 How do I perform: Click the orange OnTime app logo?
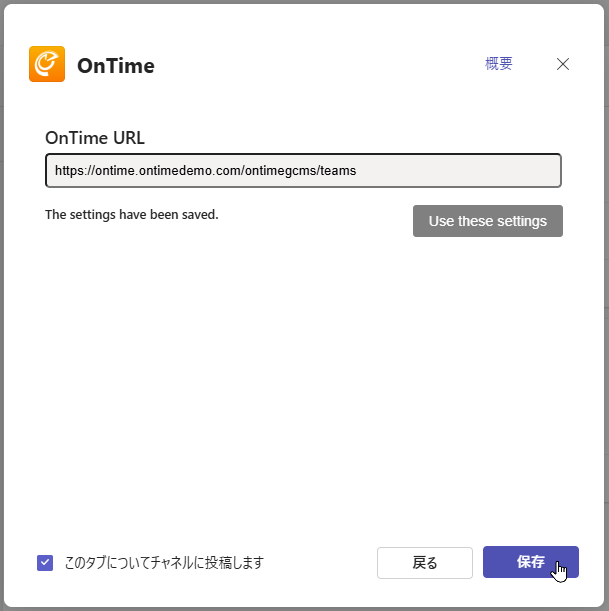[47, 64]
